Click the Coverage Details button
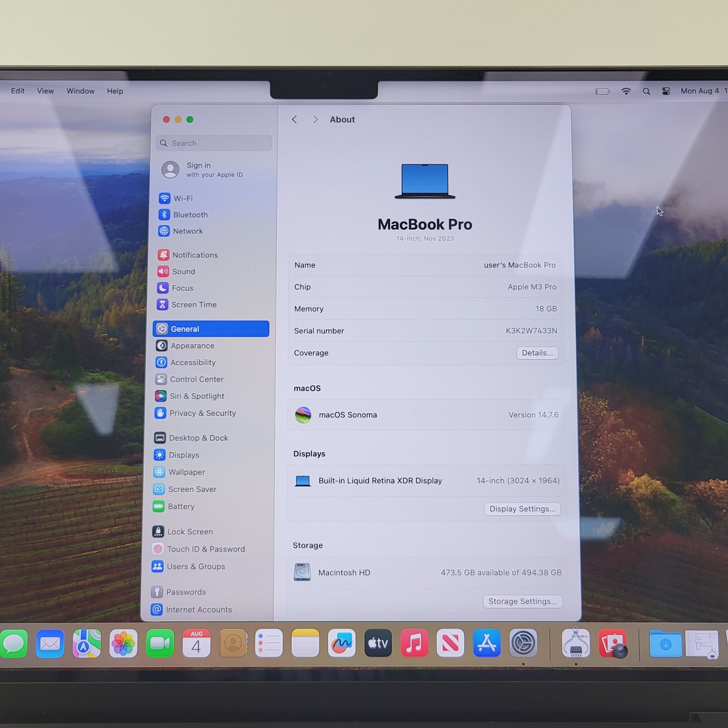Viewport: 728px width, 728px height. pos(537,353)
